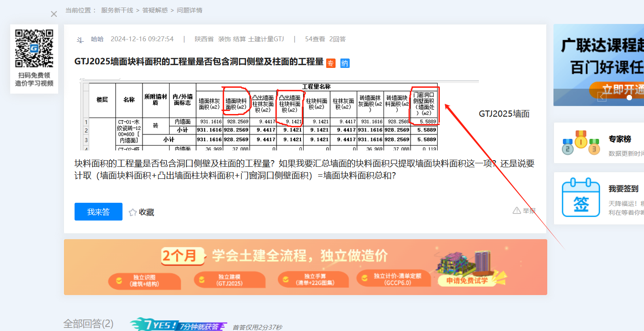Open the 专家榜 ranking card

click(599, 143)
